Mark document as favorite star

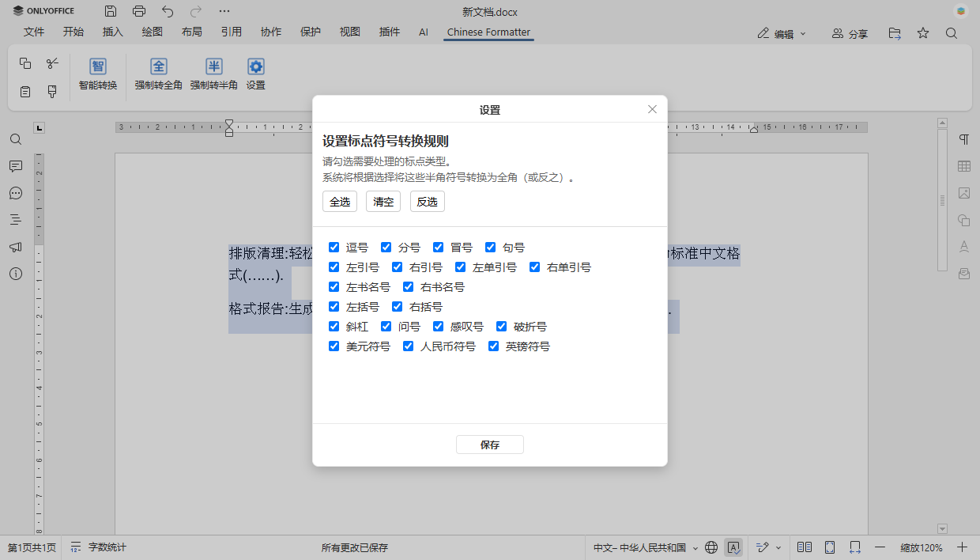(x=923, y=33)
